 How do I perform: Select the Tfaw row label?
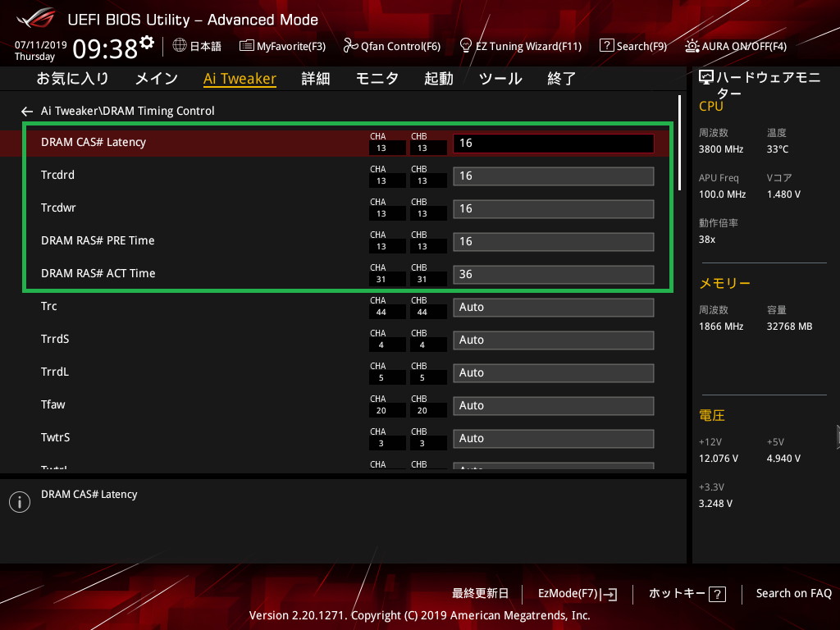[x=53, y=404]
